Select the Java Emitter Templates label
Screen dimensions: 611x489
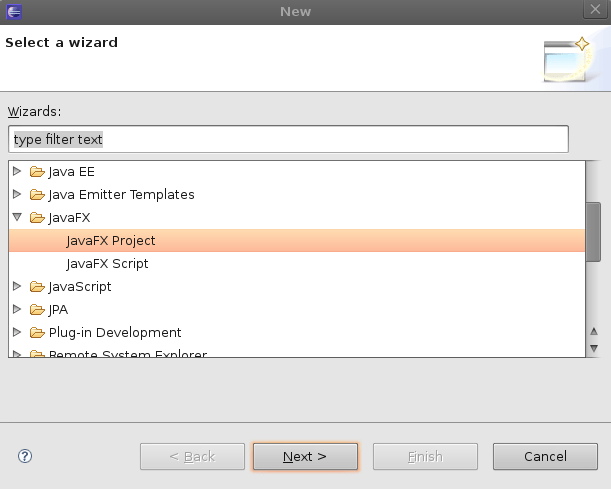(121, 195)
